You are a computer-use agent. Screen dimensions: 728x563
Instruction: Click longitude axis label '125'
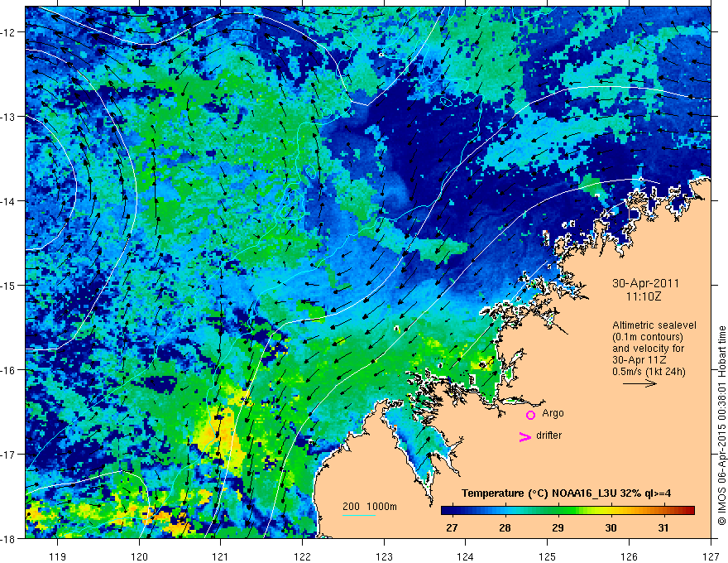(x=548, y=557)
